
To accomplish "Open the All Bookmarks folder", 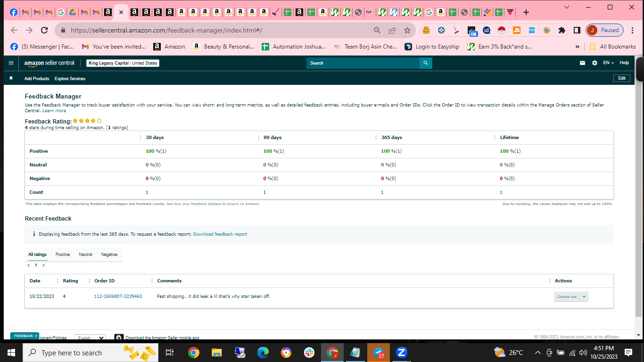I will (x=612, y=47).
